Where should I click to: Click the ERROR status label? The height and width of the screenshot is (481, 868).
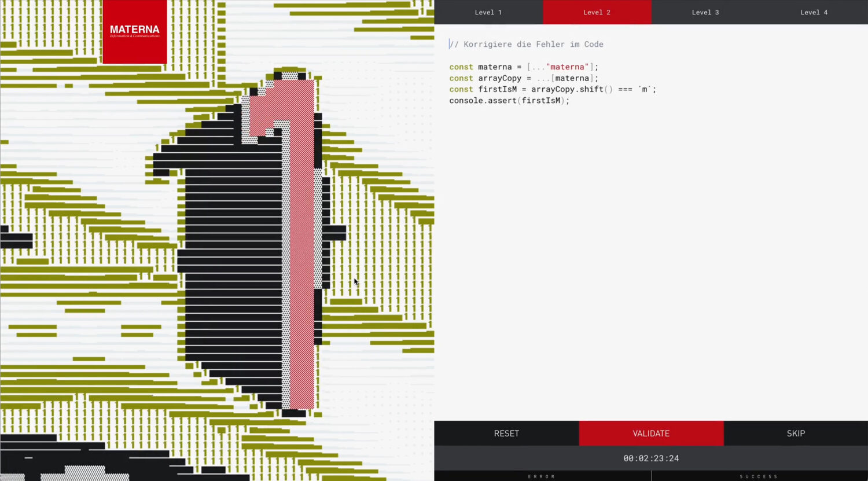pos(542,476)
